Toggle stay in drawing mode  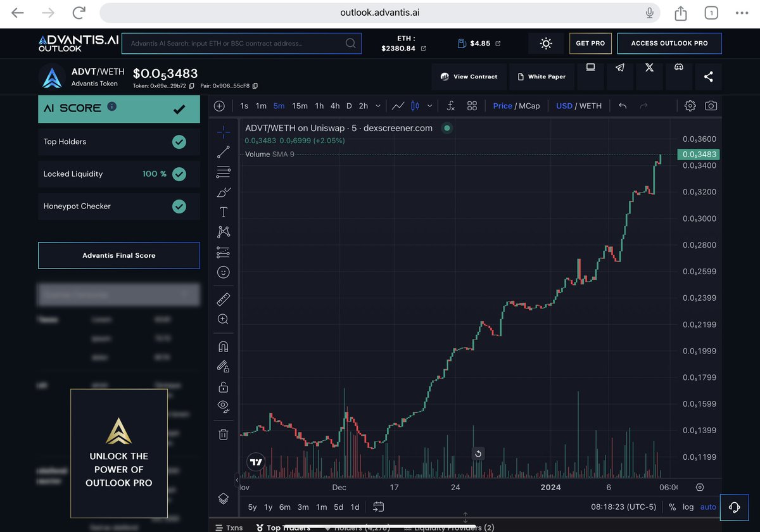[x=223, y=366]
